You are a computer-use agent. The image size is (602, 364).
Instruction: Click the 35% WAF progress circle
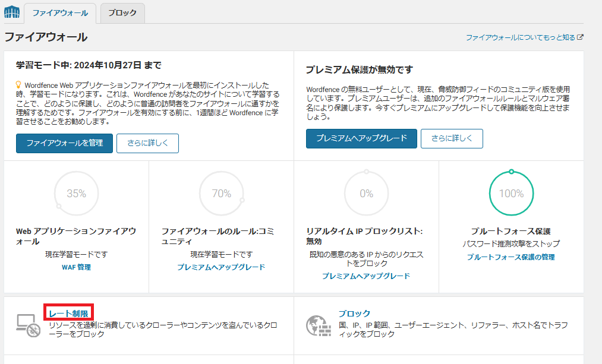pyautogui.click(x=77, y=194)
